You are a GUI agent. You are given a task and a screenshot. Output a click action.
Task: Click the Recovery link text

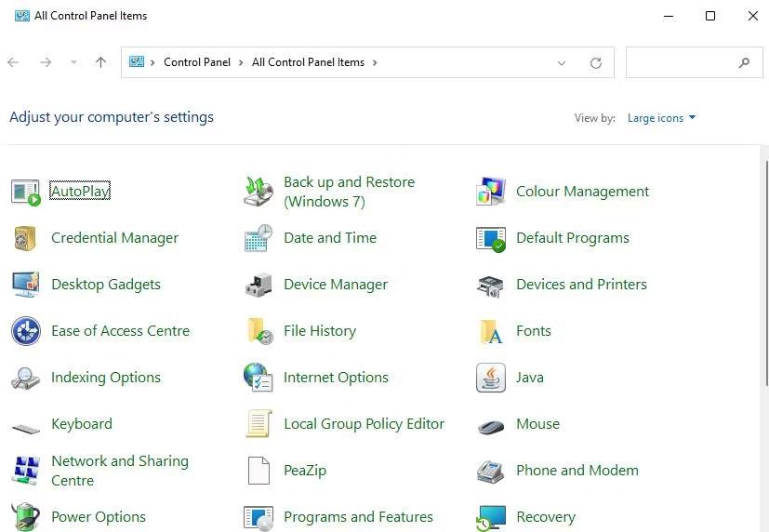point(546,517)
